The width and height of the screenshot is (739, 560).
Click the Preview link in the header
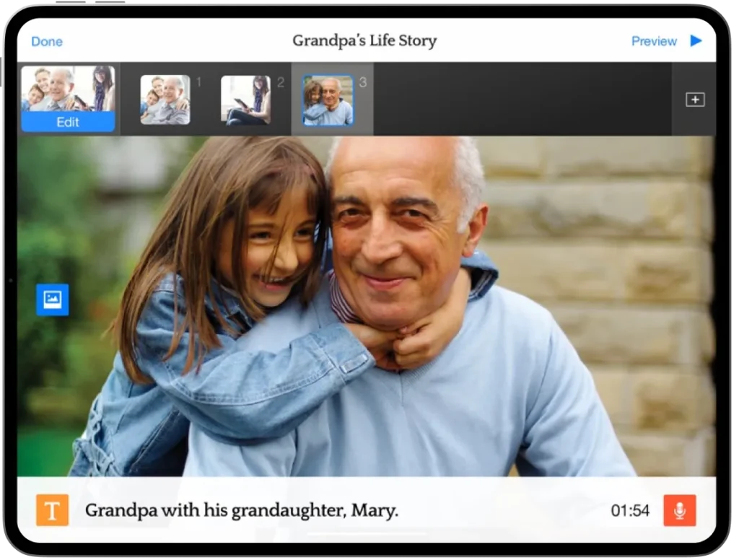point(654,41)
